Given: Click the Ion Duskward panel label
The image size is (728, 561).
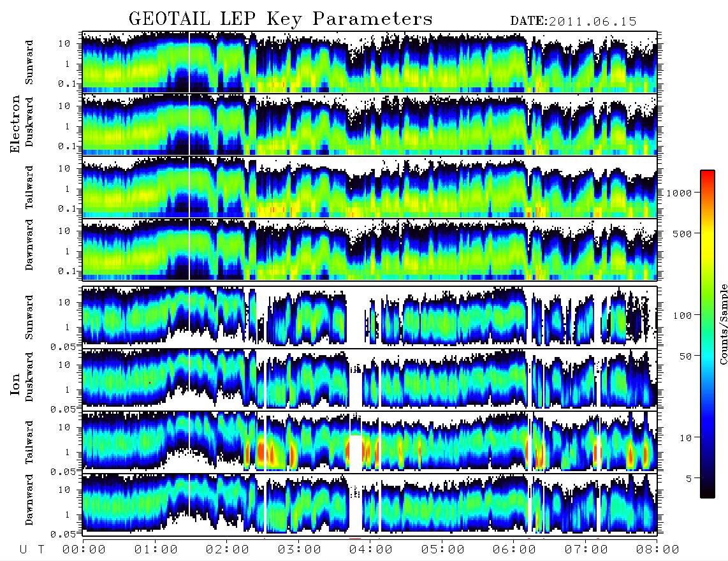Looking at the screenshot, I should point(29,377).
